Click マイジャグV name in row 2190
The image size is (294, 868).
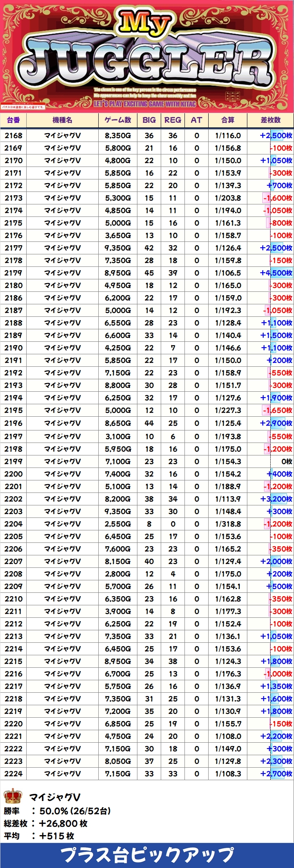coord(62,348)
